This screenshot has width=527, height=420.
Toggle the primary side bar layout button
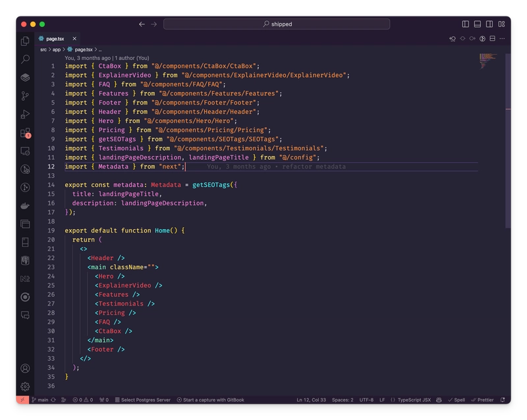[466, 24]
